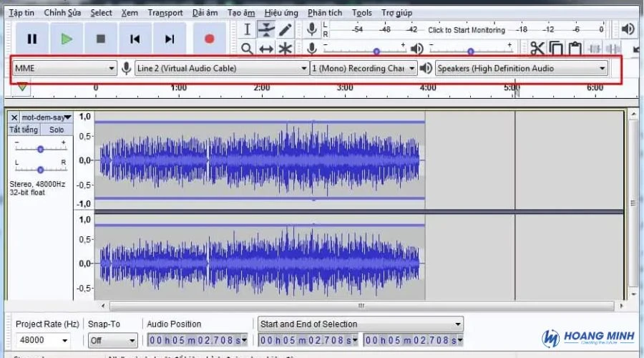Skip to end of the track
644x358 pixels.
(x=169, y=39)
